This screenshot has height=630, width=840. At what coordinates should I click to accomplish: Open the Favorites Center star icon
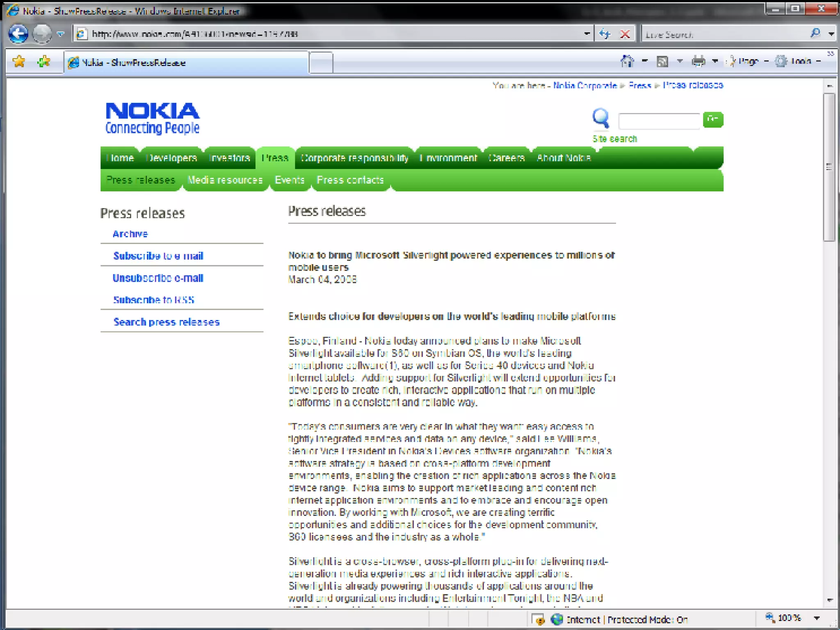(x=19, y=62)
